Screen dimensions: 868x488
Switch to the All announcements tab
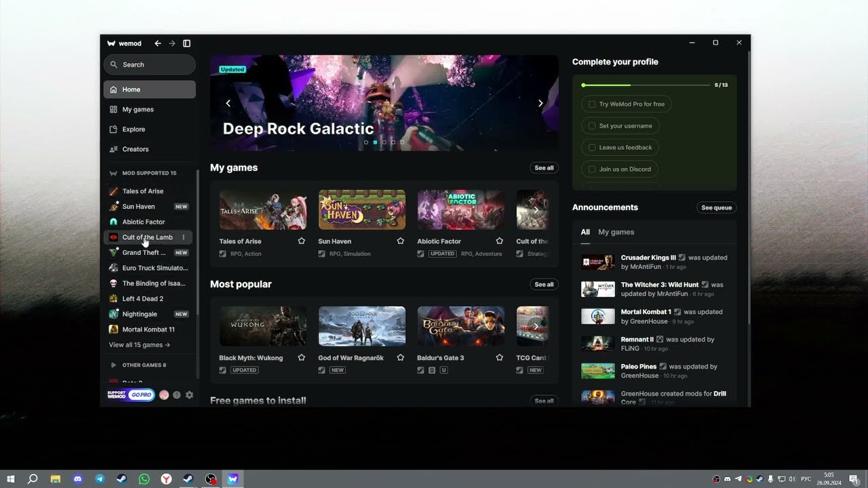tap(585, 232)
